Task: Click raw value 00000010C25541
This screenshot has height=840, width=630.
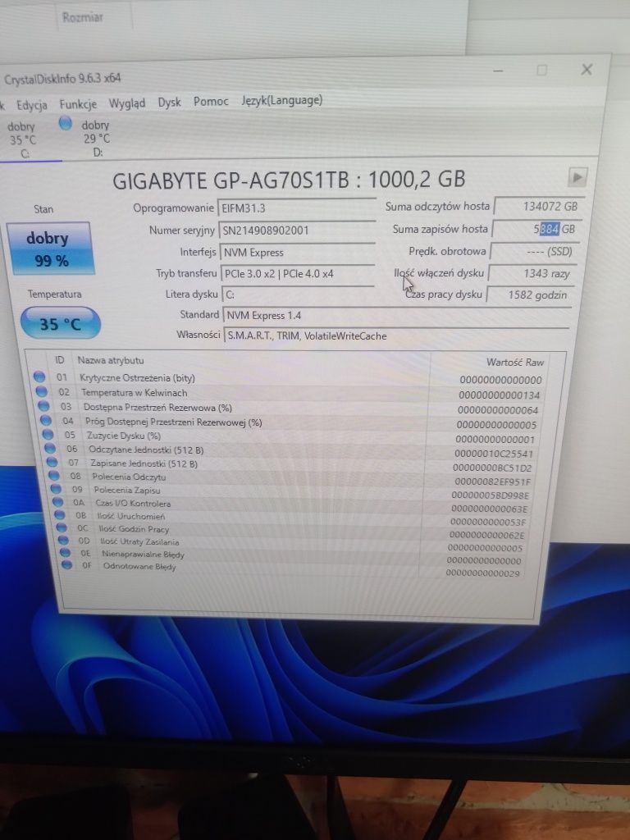Action: coord(493,454)
